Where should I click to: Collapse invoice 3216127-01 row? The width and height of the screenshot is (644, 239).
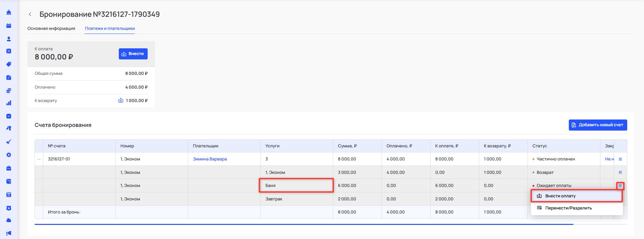click(x=39, y=159)
